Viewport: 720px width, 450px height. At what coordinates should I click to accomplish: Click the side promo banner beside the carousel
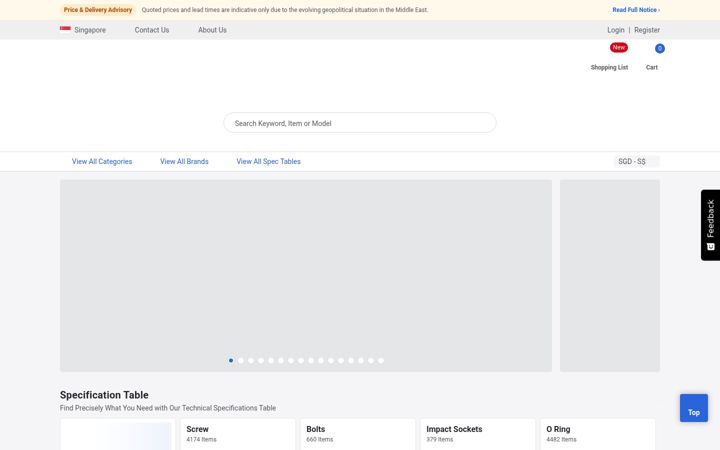(610, 276)
